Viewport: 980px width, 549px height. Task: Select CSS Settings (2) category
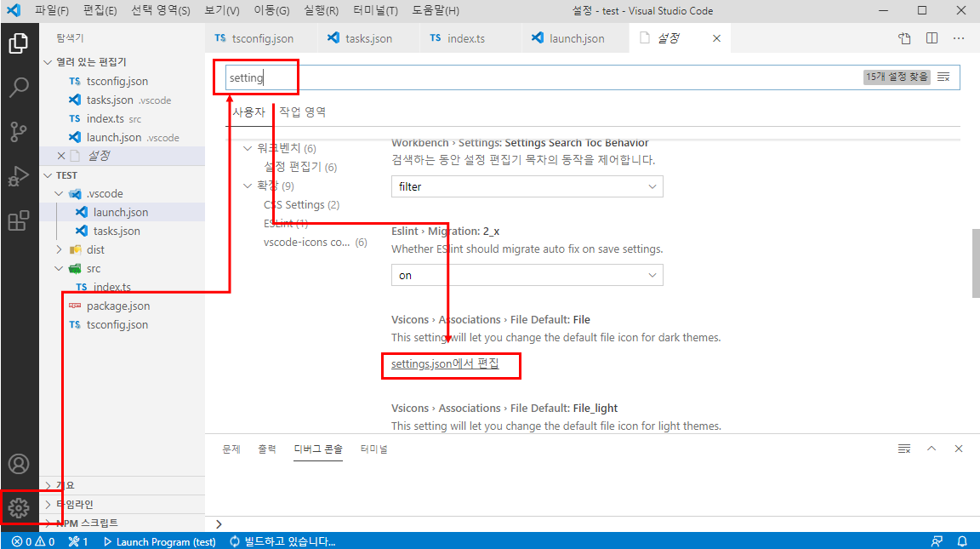[301, 204]
